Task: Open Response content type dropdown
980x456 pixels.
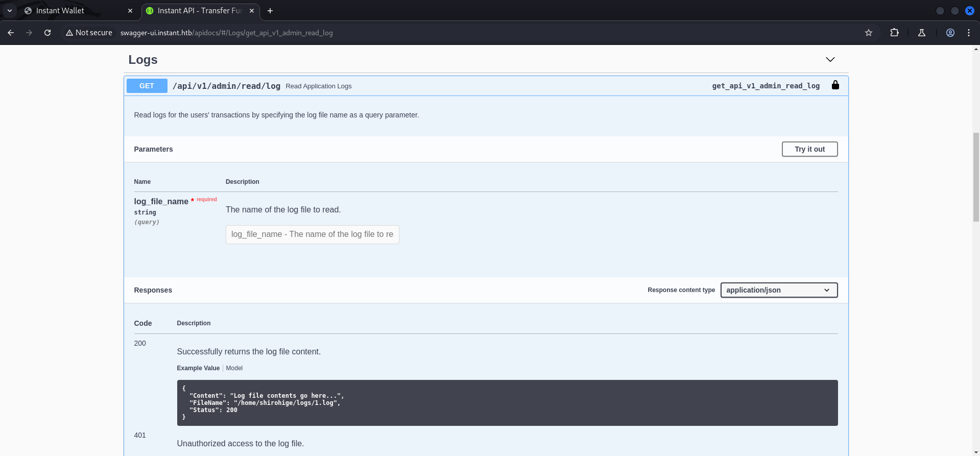Action: tap(778, 290)
